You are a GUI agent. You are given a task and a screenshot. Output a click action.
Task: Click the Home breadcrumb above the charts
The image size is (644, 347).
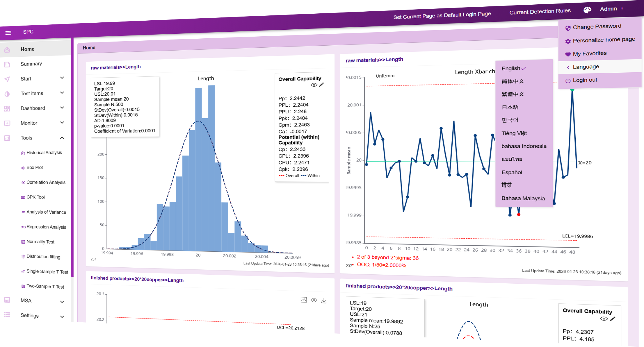(89, 47)
